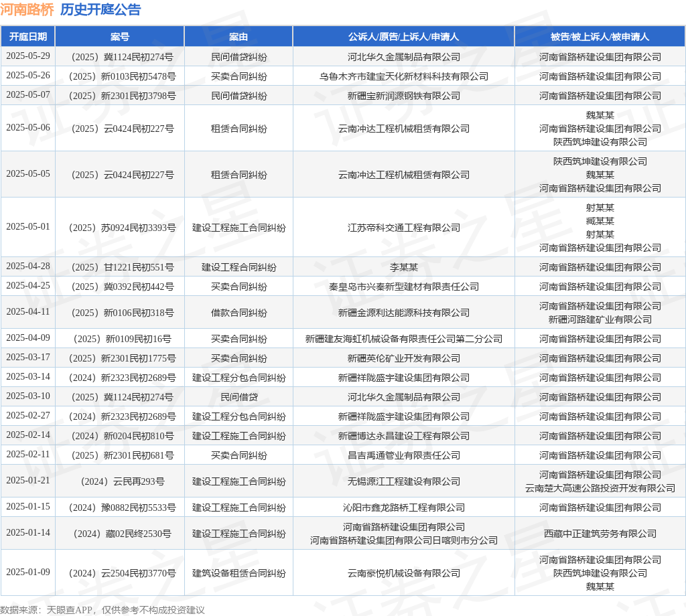Click the cause 建筑设备租赁合同纠纷

click(239, 573)
